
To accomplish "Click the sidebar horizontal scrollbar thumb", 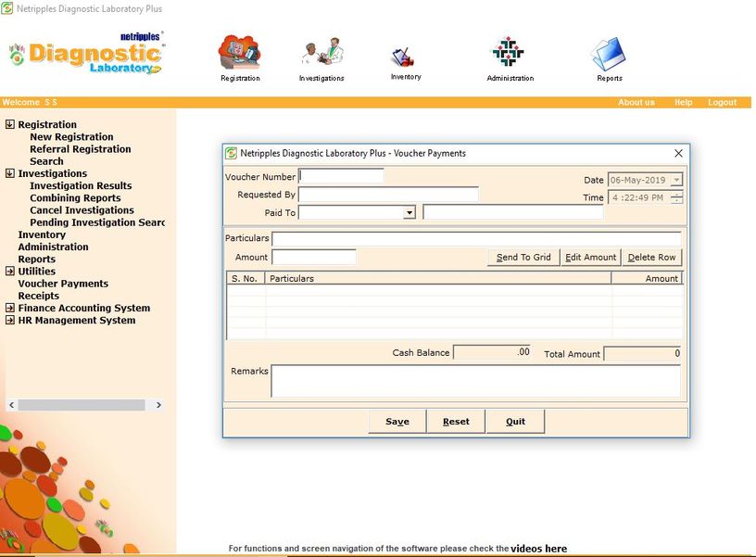I will [x=82, y=405].
